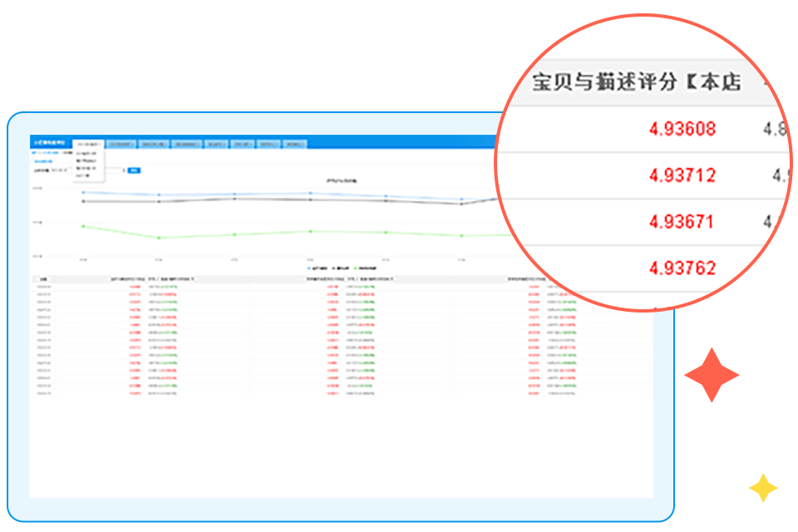Screen dimensions: 798x532
Task: Switch to the second tab in the blue header
Action: (123, 143)
